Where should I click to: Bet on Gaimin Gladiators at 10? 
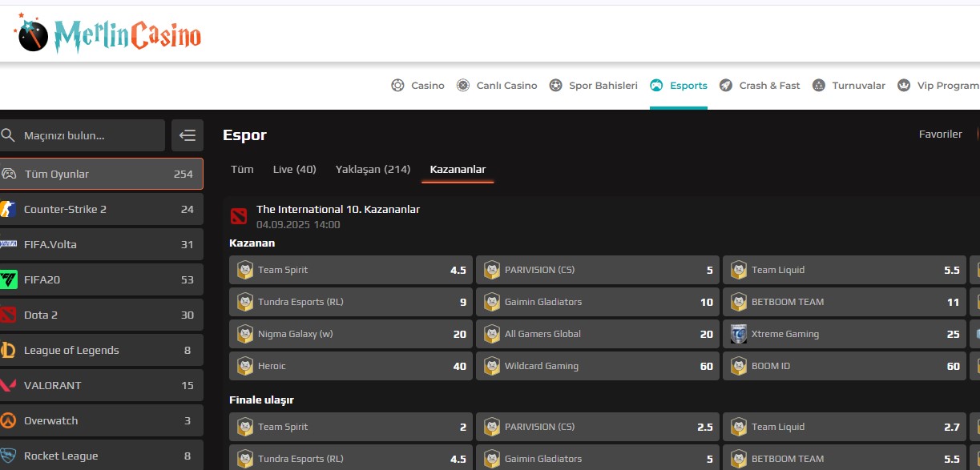(x=598, y=302)
